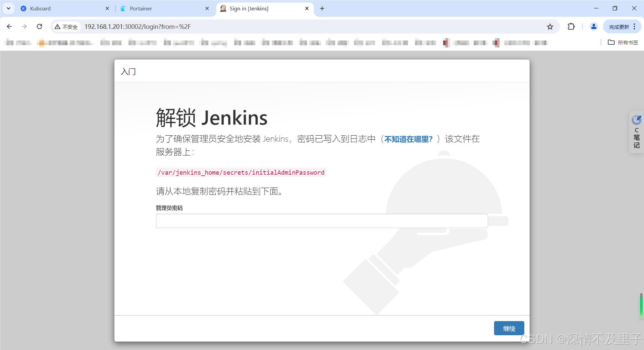Click the Portainer tab favicon
The image size is (644, 350).
(x=123, y=8)
